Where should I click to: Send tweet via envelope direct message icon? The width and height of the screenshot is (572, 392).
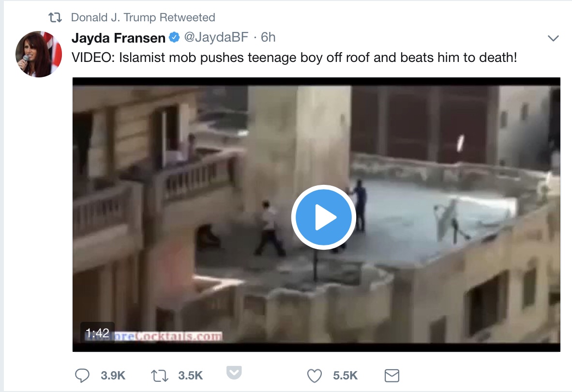(x=392, y=376)
